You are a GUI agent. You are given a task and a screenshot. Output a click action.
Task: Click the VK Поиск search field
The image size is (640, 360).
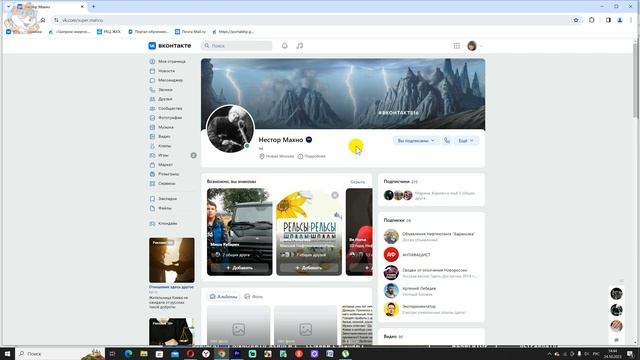coord(237,46)
